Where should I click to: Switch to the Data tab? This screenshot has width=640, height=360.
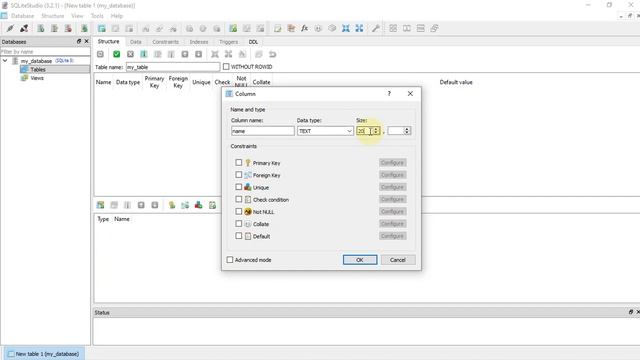136,42
